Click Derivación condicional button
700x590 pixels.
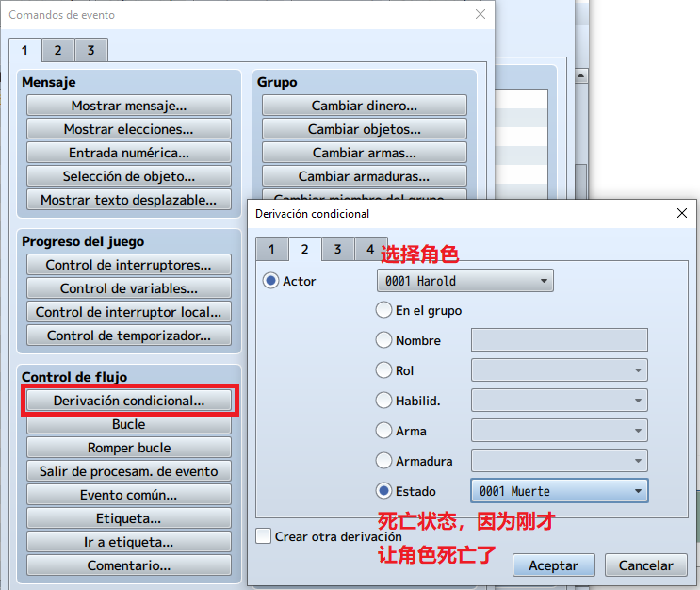128,401
